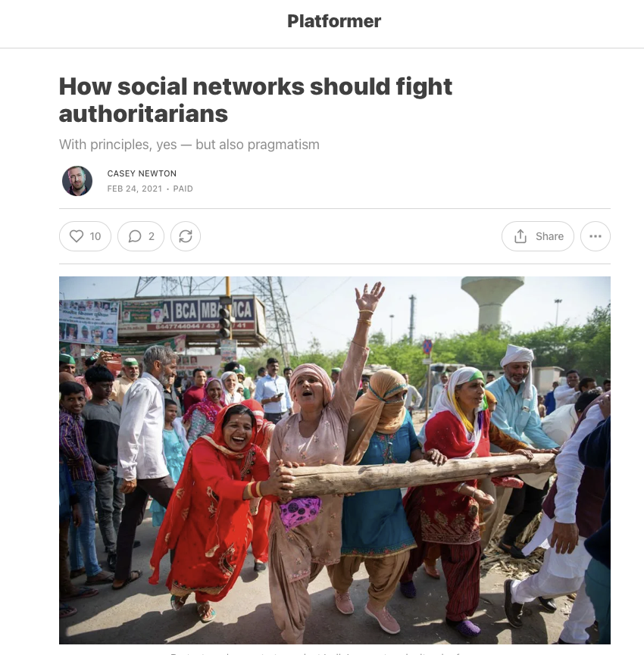644x655 pixels.
Task: Click the article headline text
Action: pyautogui.click(x=255, y=100)
